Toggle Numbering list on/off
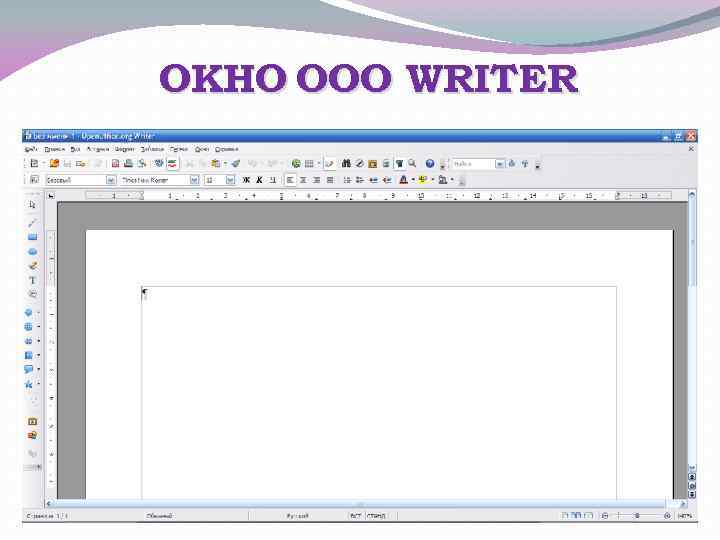Screen dimensions: 720x540 (347, 180)
